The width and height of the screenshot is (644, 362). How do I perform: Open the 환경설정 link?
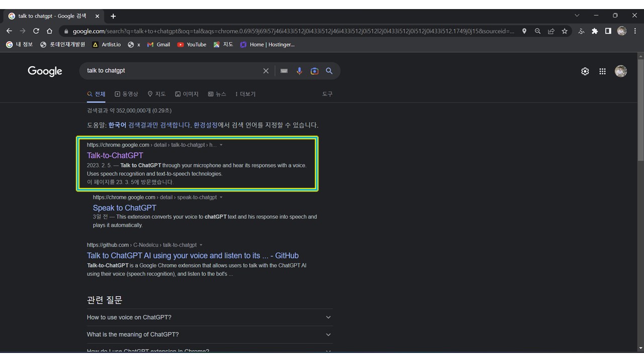point(206,125)
